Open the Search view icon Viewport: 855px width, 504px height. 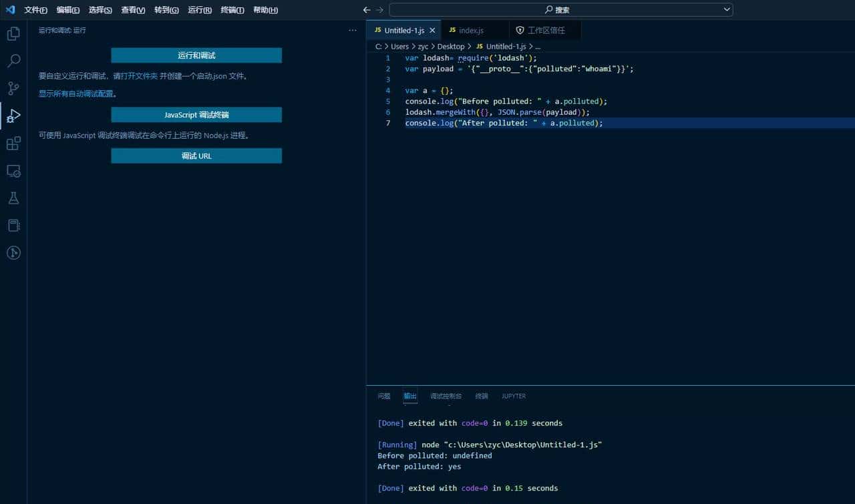point(13,61)
